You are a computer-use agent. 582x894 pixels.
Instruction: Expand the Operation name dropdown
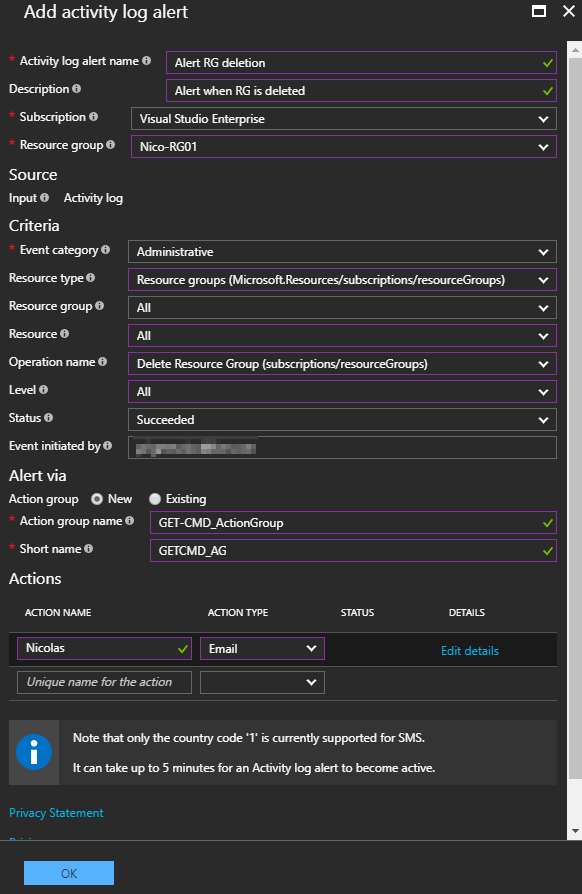pos(342,364)
